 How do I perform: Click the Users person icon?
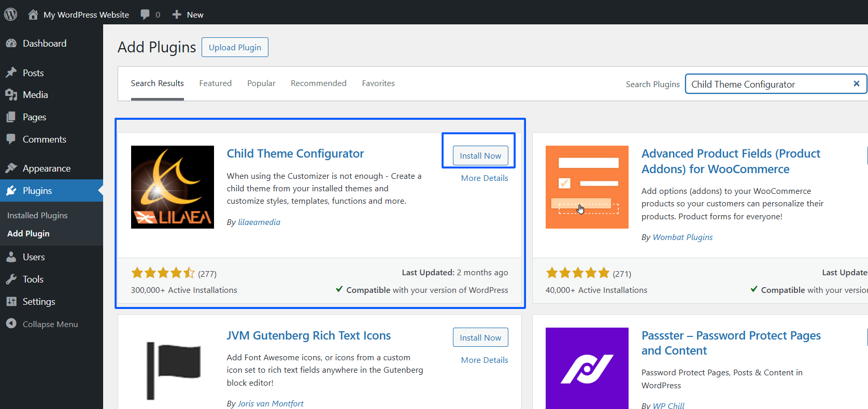11,257
